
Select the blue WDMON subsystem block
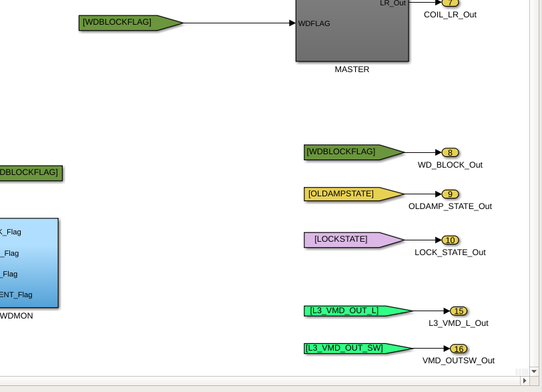[29, 262]
